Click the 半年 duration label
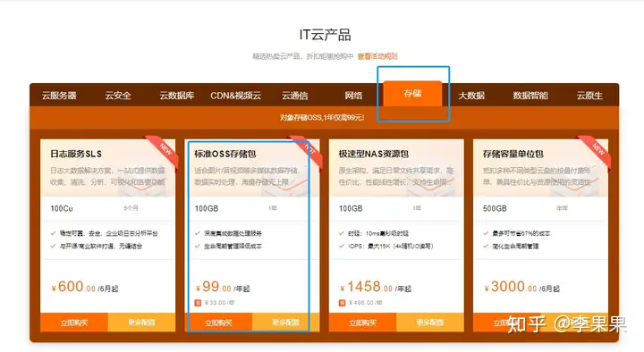 [562, 208]
